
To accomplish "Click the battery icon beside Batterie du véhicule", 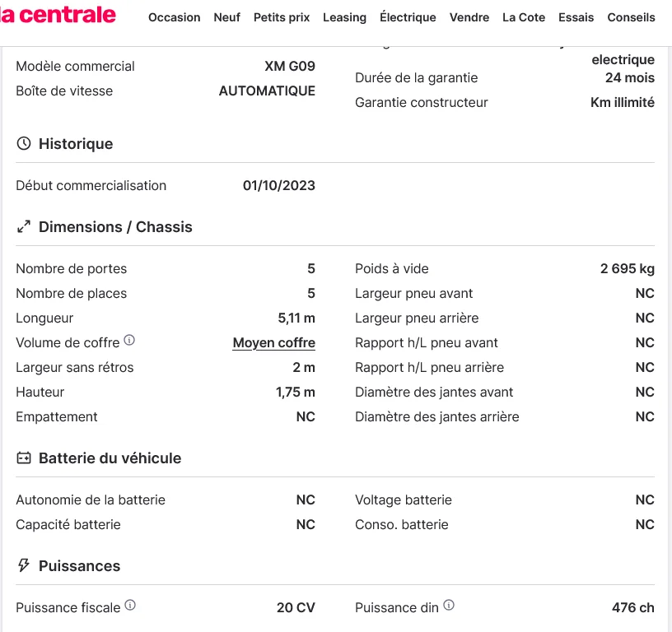I will [24, 458].
